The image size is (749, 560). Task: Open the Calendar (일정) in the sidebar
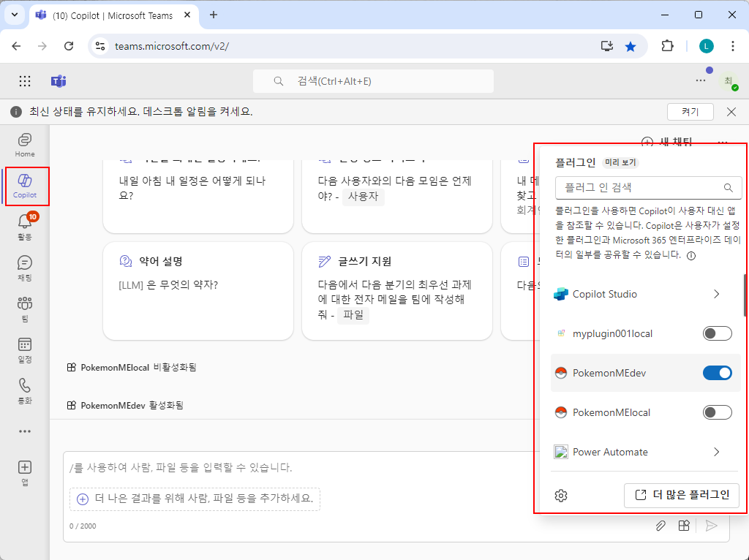tap(25, 350)
